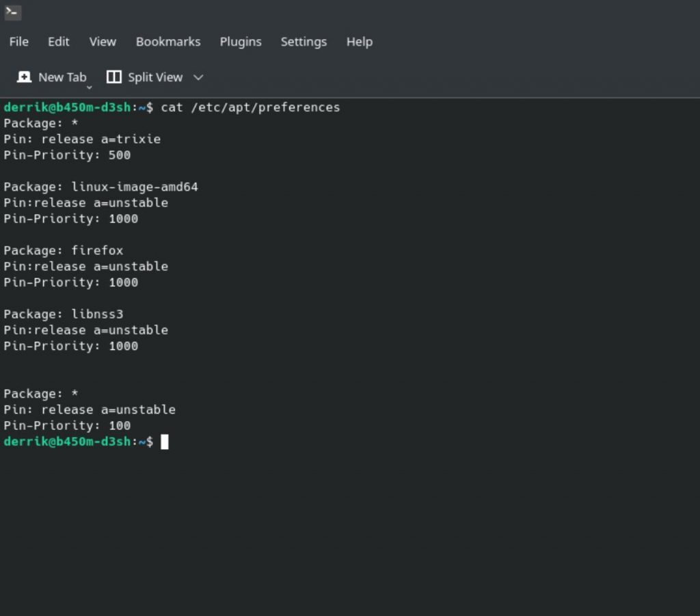700x616 pixels.
Task: Open the Help menu
Action: (359, 42)
